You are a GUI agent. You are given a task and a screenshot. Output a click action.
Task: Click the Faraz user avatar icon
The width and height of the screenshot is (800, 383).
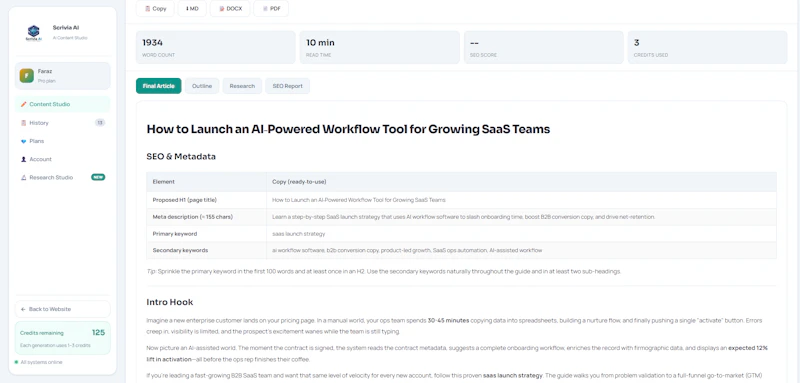coord(27,75)
